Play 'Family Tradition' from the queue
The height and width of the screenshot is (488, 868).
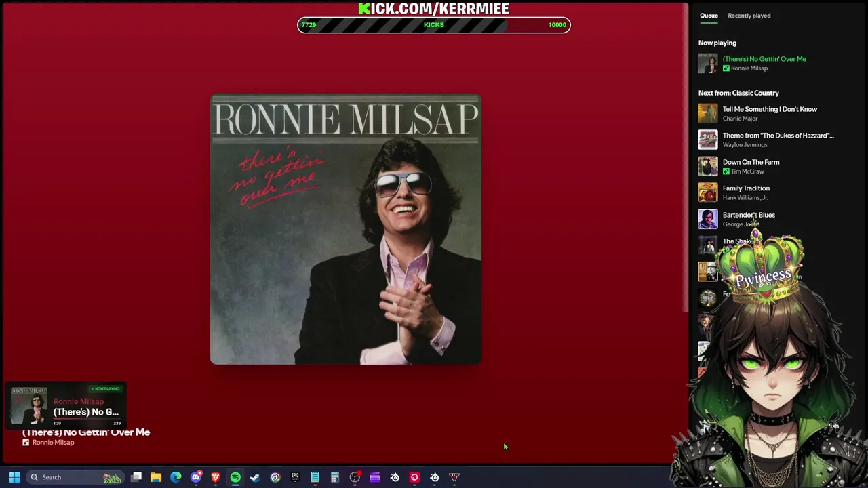point(746,188)
